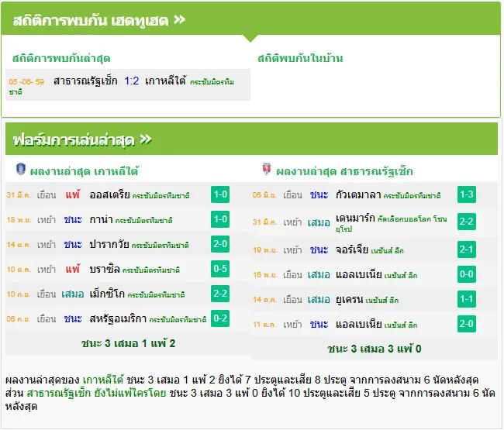Click the date 05 มิ.ย. in กัวเตมาลา row
Screen dimensions: 504x430
[264, 195]
